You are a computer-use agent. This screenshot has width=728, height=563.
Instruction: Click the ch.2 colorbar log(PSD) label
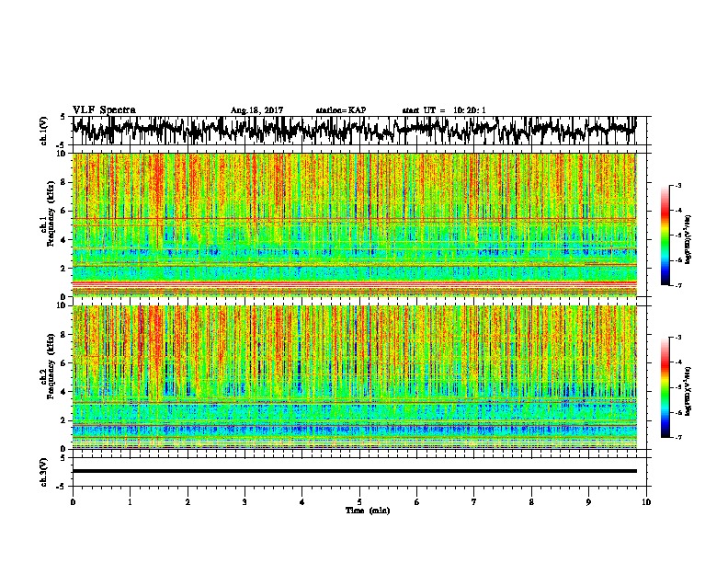click(688, 391)
